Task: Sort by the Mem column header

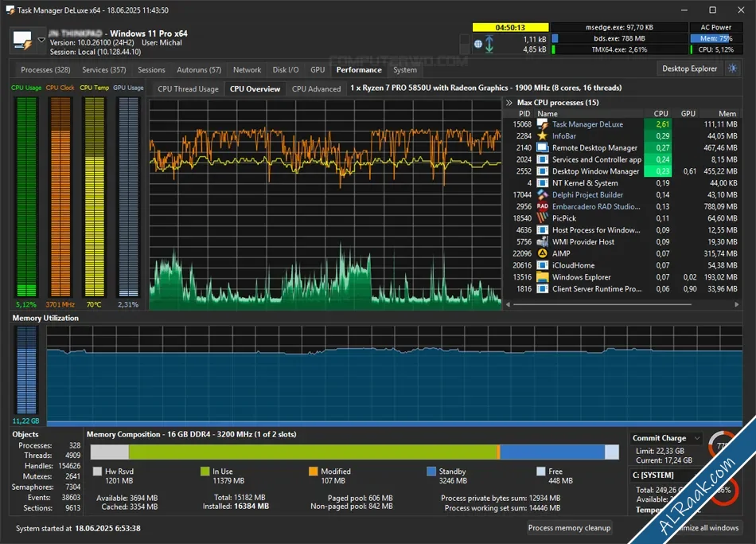Action: 727,113
